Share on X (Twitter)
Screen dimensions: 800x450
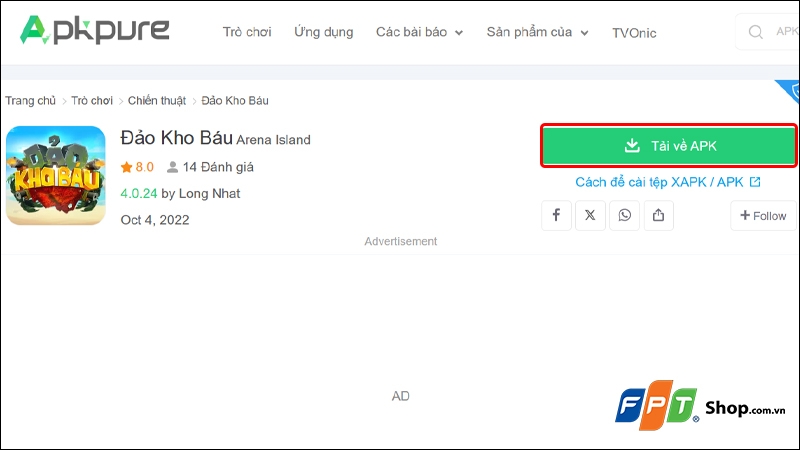tap(590, 215)
